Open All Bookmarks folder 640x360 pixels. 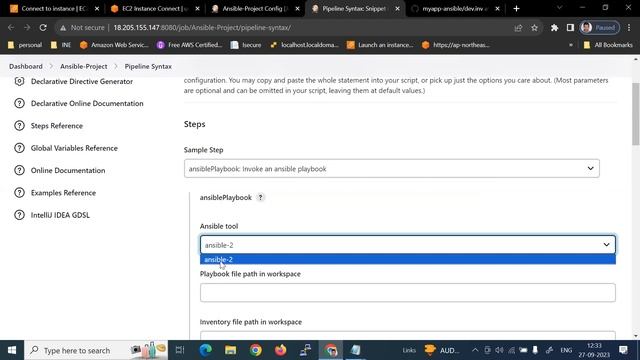pyautogui.click(x=608, y=45)
